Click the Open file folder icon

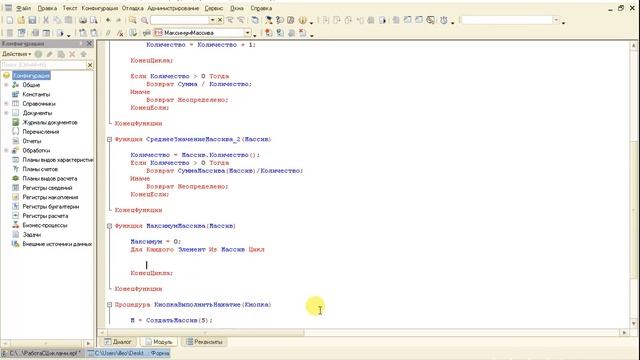click(21, 20)
